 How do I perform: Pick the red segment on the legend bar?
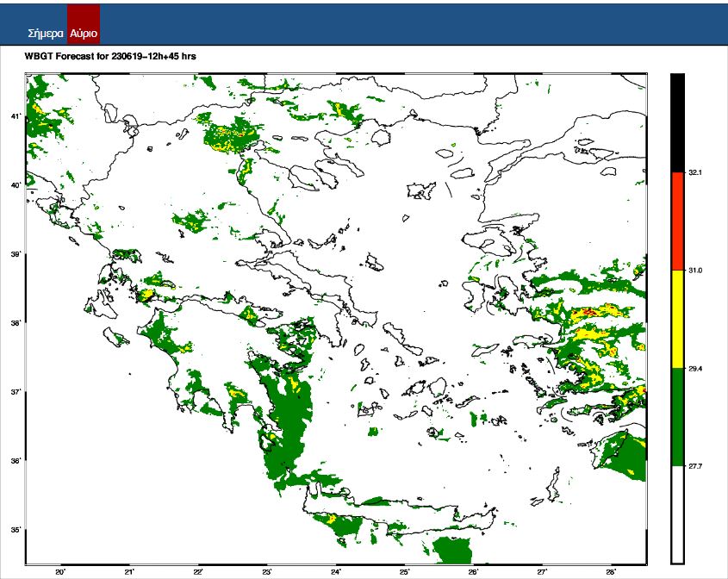point(677,221)
